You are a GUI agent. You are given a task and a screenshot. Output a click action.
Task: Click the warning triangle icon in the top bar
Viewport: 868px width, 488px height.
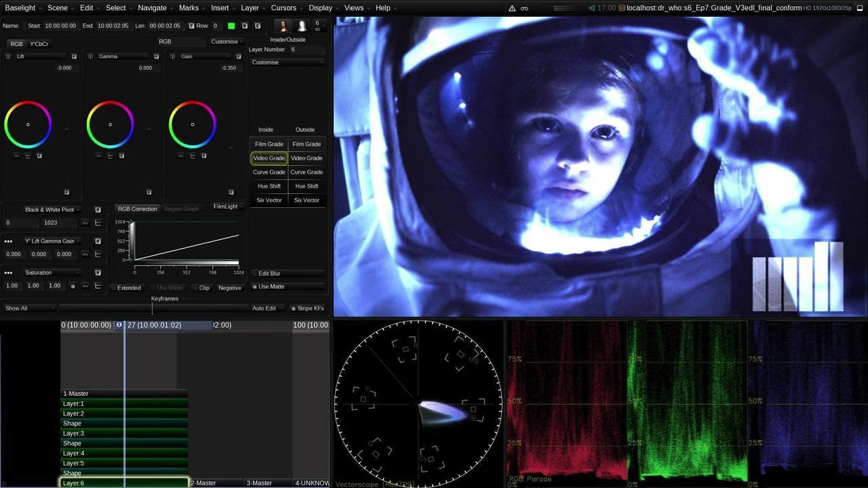click(x=512, y=8)
